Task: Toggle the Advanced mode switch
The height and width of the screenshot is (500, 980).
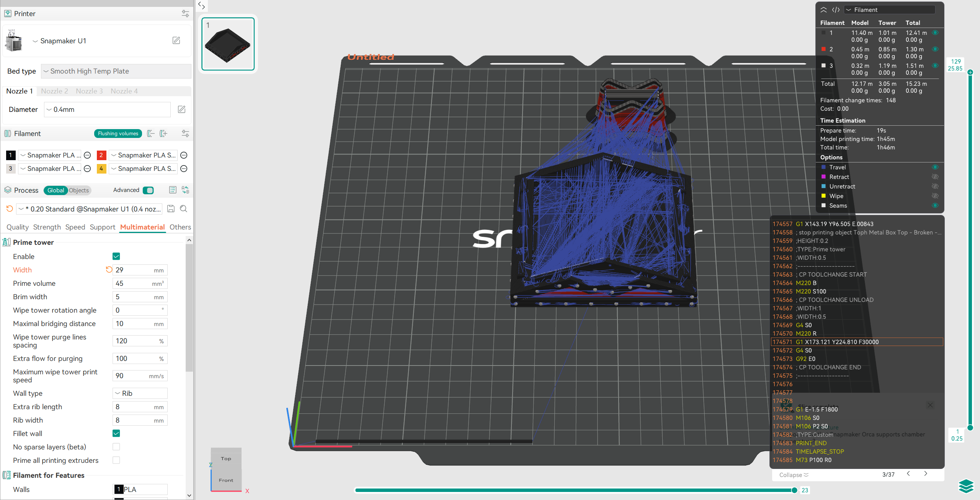Action: click(x=148, y=190)
